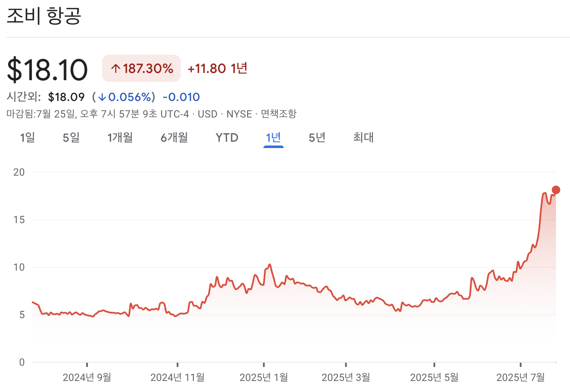
Task: Switch to the 5일 time range
Action: point(70,137)
